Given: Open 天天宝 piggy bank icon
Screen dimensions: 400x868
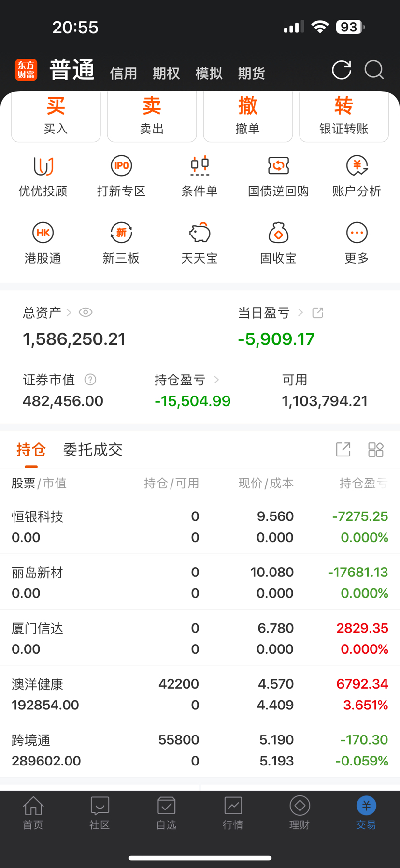Looking at the screenshot, I should (x=200, y=233).
